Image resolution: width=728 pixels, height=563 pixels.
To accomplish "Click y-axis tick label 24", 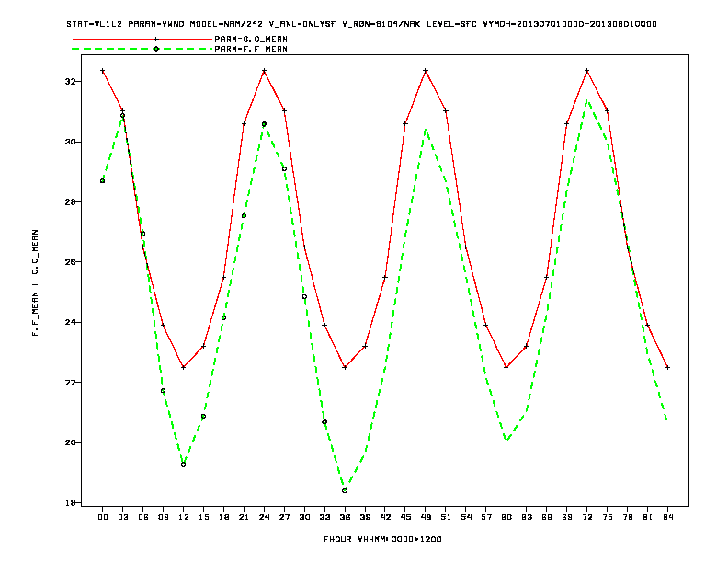I will click(70, 322).
